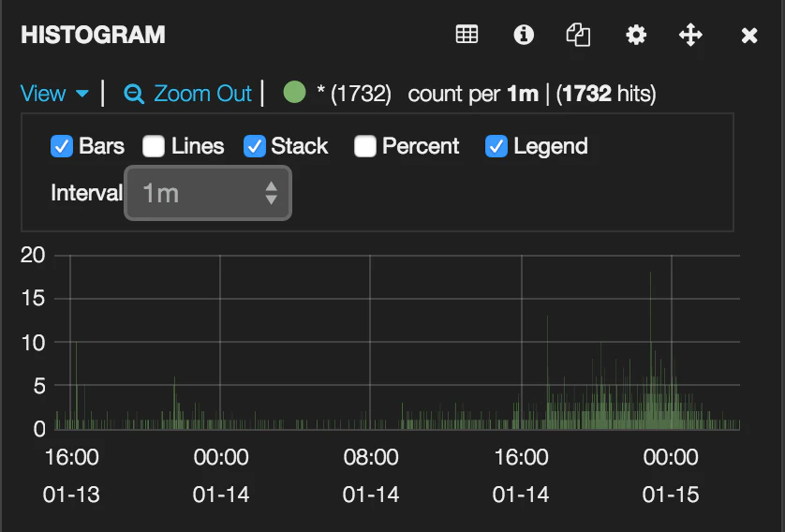
Task: Click the y-axis value 20
Action: click(x=33, y=256)
